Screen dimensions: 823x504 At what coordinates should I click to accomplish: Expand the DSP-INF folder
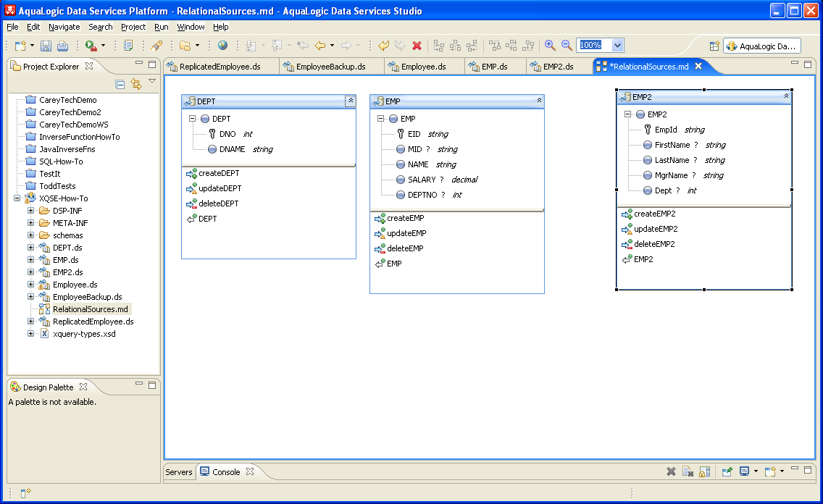30,210
